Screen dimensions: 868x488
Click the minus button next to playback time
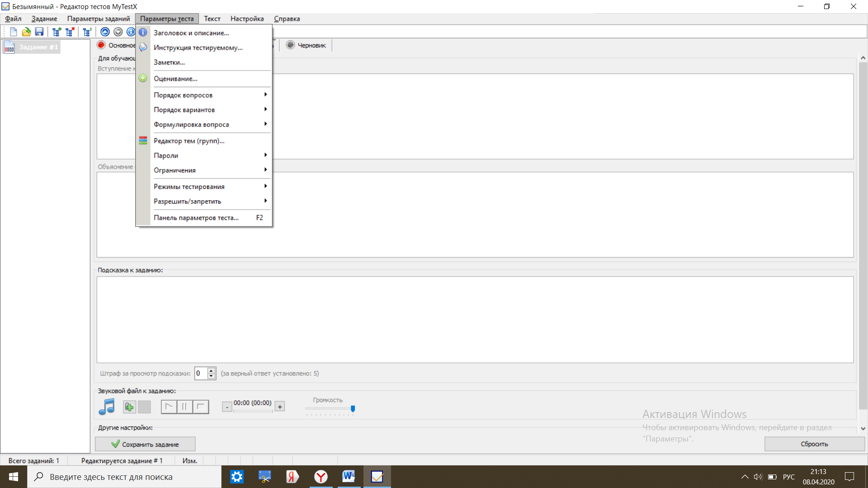pos(227,407)
